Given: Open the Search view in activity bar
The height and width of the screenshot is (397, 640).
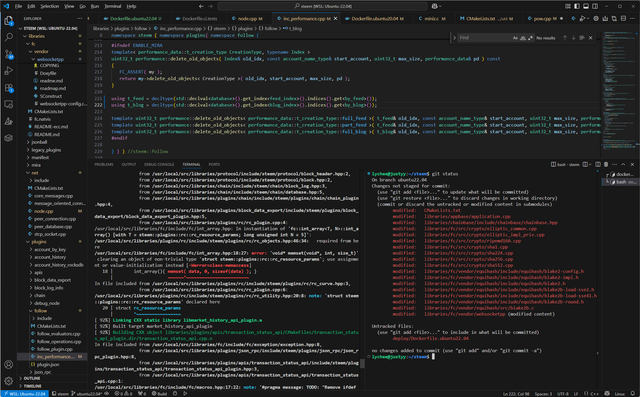Looking at the screenshot, I should (x=9, y=37).
